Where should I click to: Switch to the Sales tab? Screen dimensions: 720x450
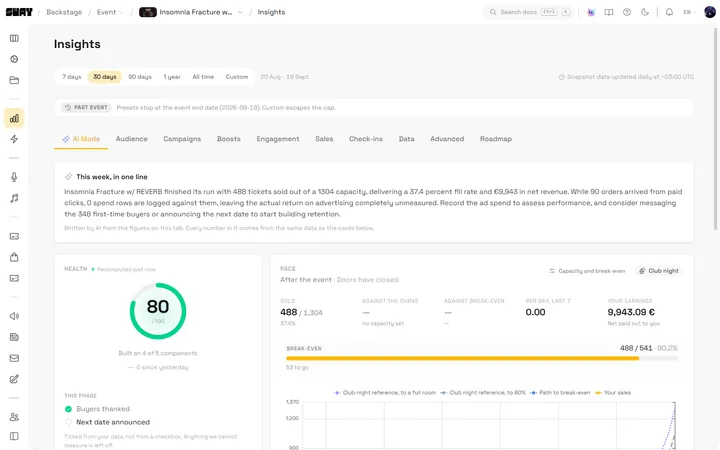tap(324, 139)
